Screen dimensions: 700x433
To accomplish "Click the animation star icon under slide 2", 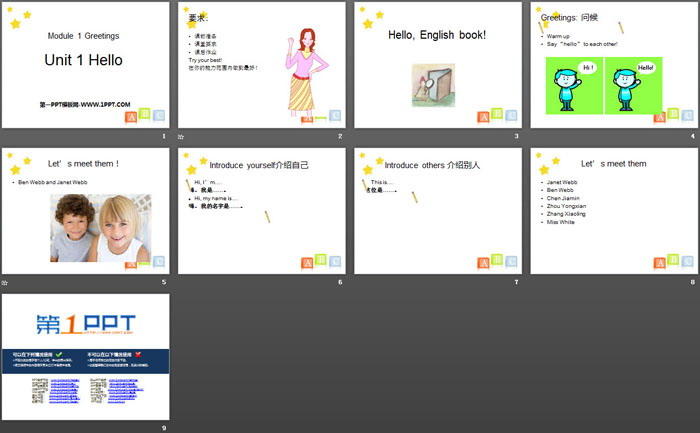I will tap(181, 137).
